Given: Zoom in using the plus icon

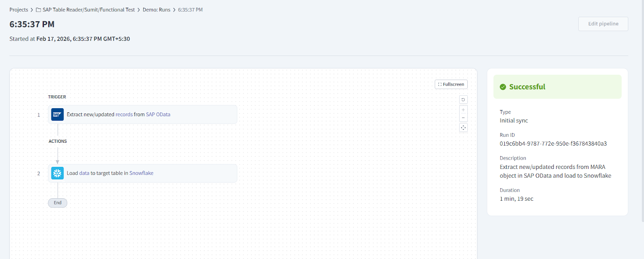Looking at the screenshot, I should pos(463,110).
